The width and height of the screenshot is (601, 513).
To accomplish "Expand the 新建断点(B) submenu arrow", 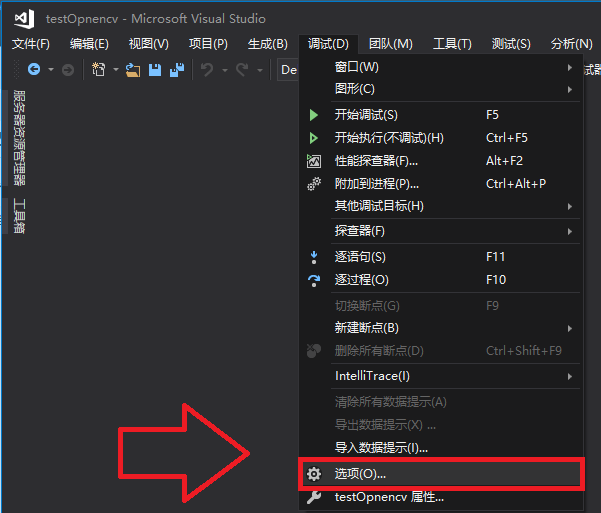I will 570,328.
